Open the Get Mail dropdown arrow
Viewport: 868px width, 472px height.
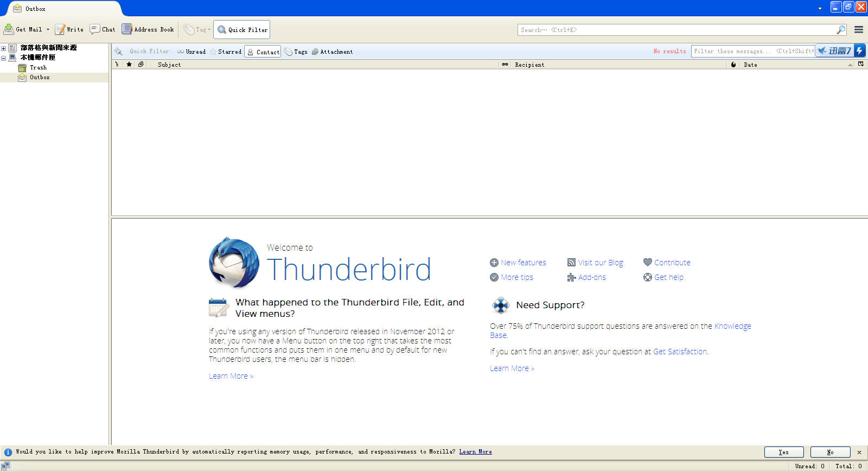[x=48, y=29]
